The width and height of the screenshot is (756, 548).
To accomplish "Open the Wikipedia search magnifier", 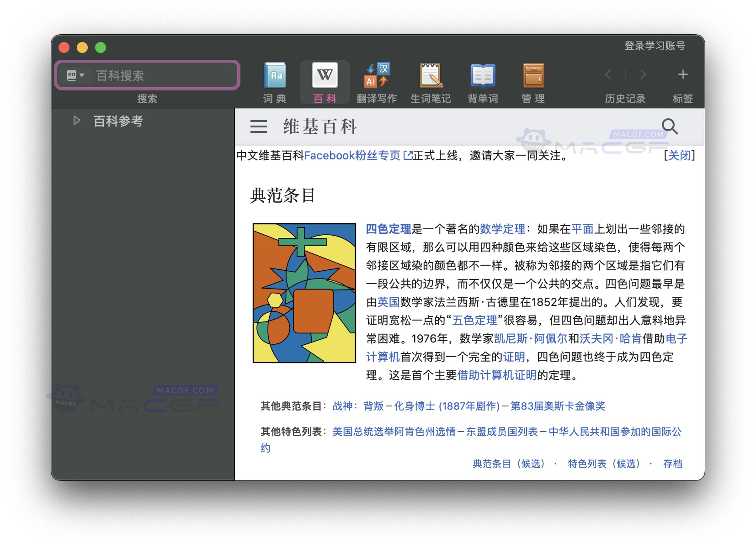I will tap(670, 126).
